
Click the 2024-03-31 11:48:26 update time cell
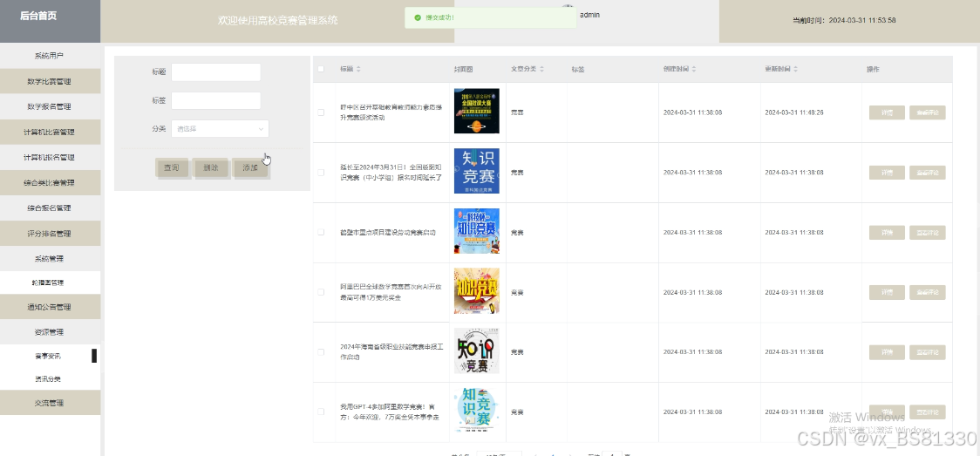pos(794,112)
